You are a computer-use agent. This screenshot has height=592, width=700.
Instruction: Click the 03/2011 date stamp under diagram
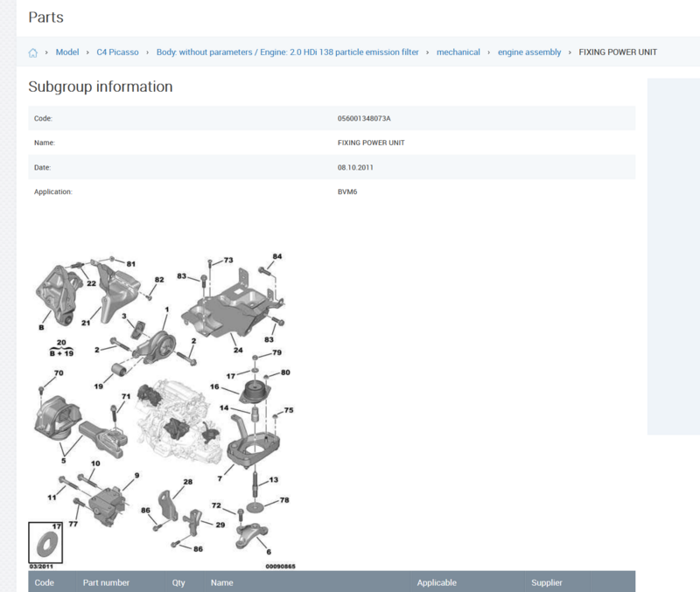41,567
